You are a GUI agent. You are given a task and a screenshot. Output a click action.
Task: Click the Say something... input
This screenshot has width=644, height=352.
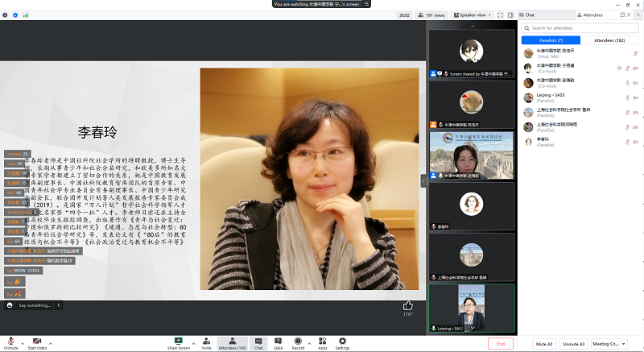[35, 305]
